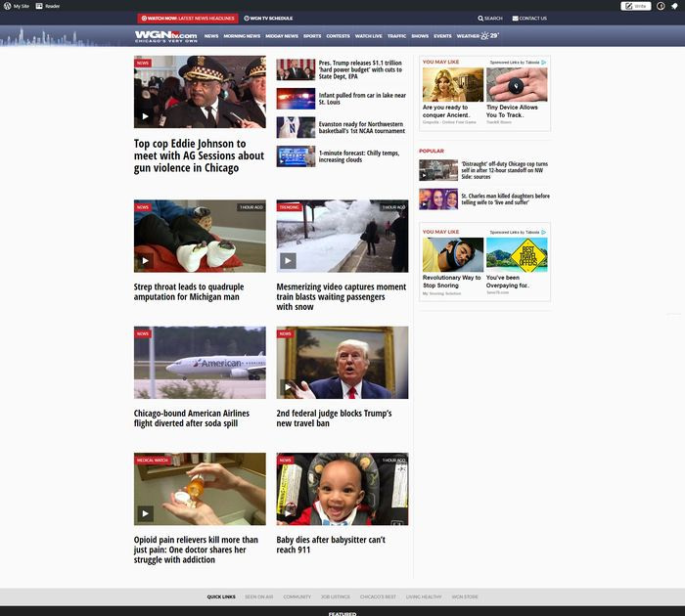Open the Top cop Eddie Johnson headline
Image resolution: width=685 pixels, height=616 pixels.
(x=199, y=155)
